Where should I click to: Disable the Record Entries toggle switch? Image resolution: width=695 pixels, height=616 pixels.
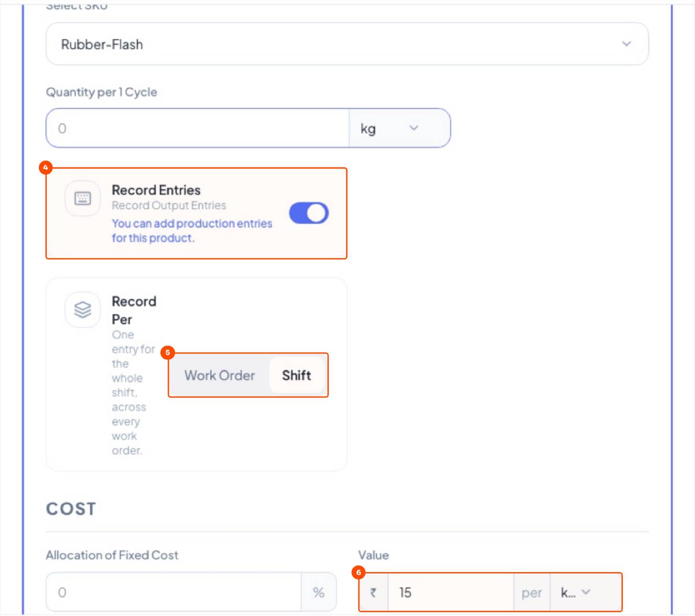pyautogui.click(x=309, y=213)
